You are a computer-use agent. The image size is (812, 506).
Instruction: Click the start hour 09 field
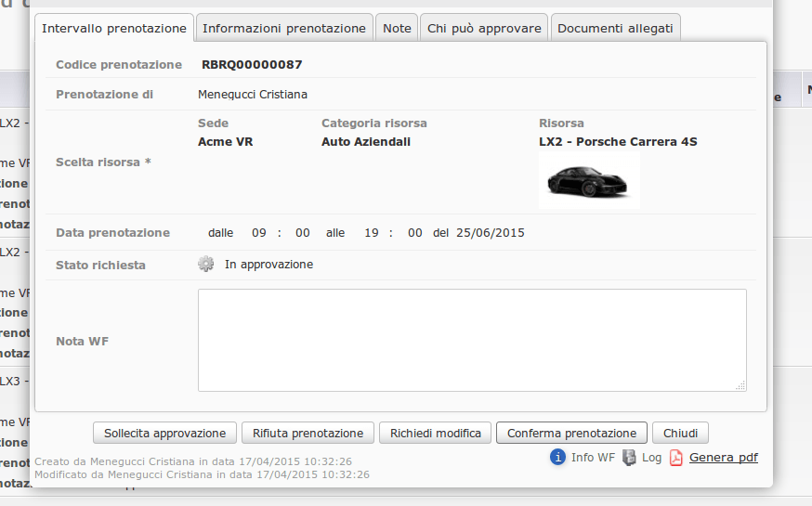pos(259,233)
